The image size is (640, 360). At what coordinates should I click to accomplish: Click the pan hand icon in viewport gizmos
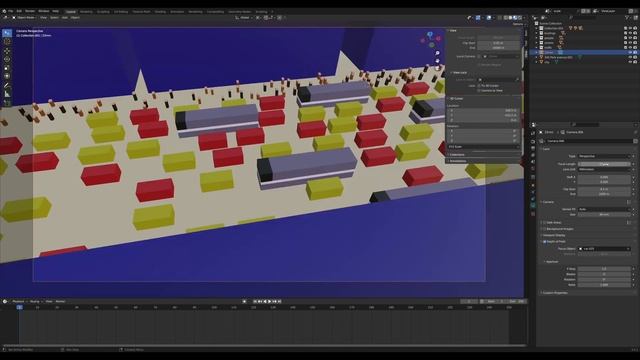pyautogui.click(x=438, y=61)
